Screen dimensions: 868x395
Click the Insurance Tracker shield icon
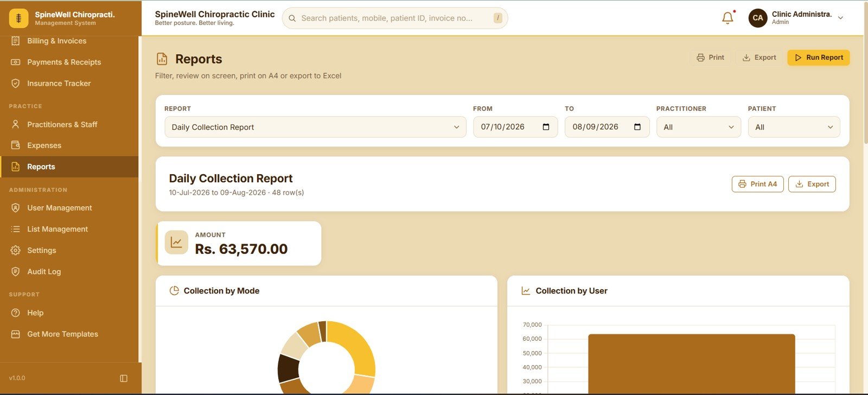point(16,83)
